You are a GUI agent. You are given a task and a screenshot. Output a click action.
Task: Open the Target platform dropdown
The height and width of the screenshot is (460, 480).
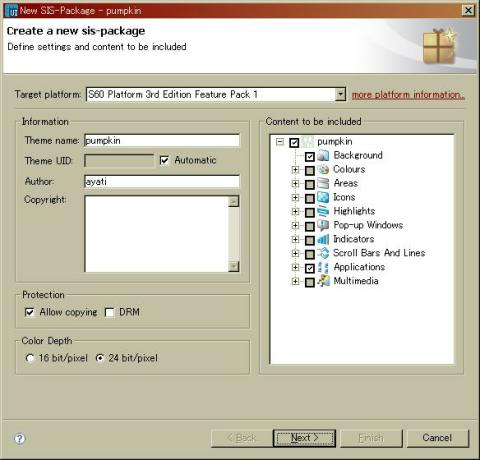pos(340,94)
